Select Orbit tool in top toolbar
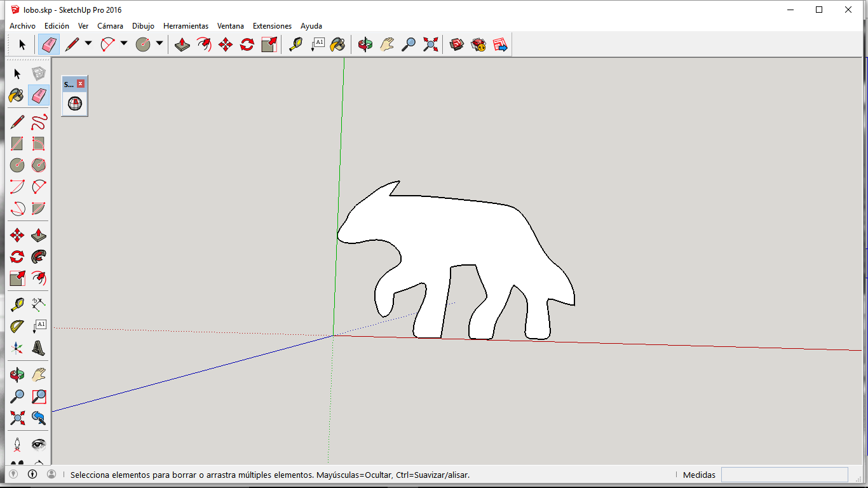Image resolution: width=868 pixels, height=488 pixels. click(x=365, y=44)
